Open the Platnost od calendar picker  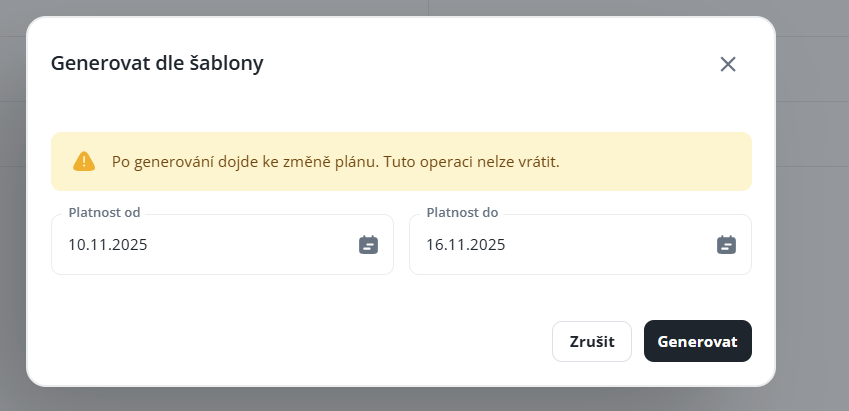point(369,244)
